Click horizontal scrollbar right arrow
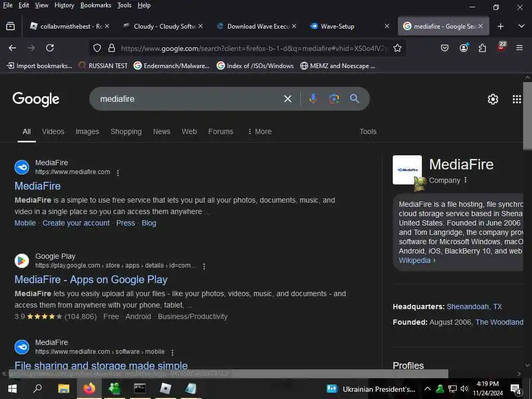Image resolution: width=532 pixels, height=399 pixels. pos(519,374)
